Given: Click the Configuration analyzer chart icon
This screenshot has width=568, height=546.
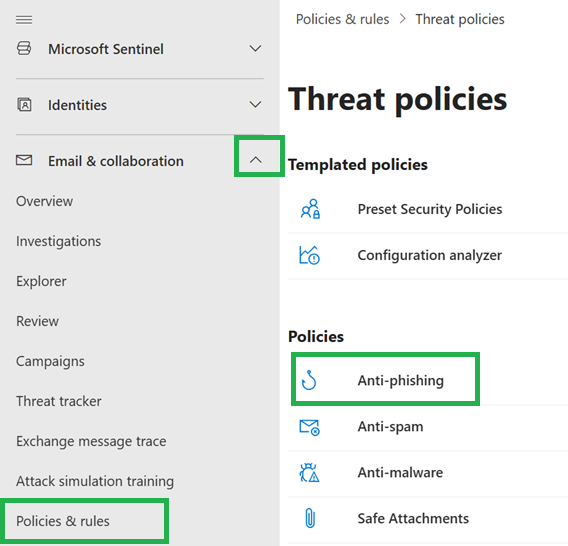Looking at the screenshot, I should pyautogui.click(x=309, y=255).
